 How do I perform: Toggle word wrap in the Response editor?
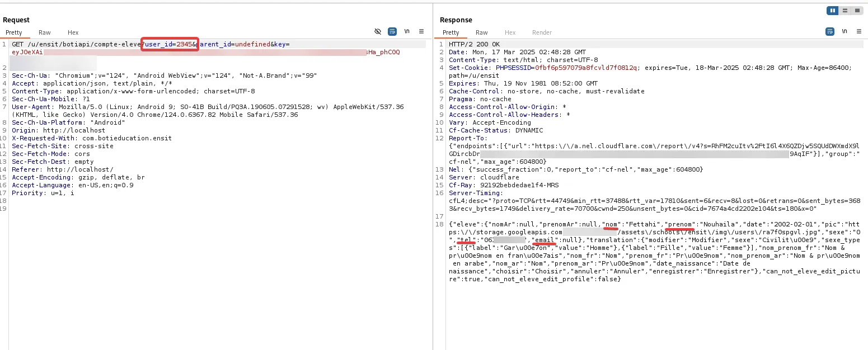point(830,32)
